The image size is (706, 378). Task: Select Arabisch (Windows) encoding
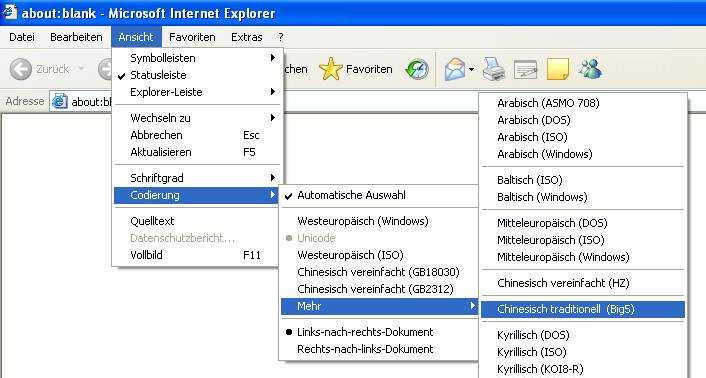pos(583,154)
